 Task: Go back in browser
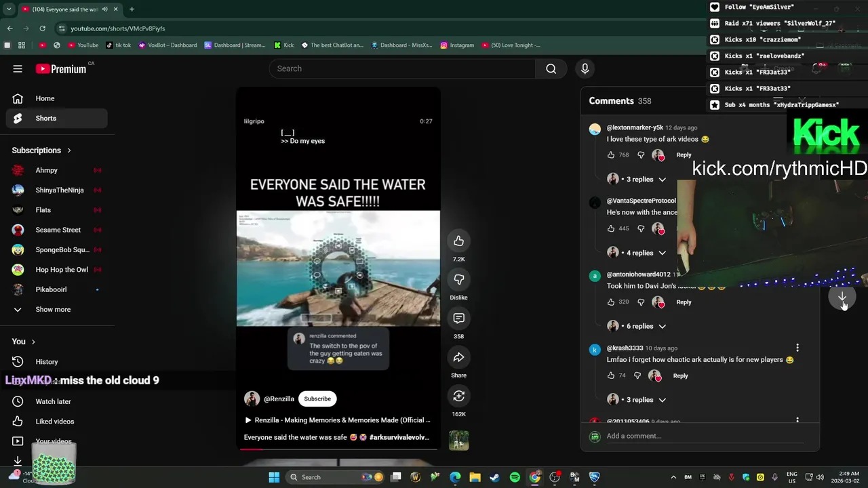tap(9, 28)
